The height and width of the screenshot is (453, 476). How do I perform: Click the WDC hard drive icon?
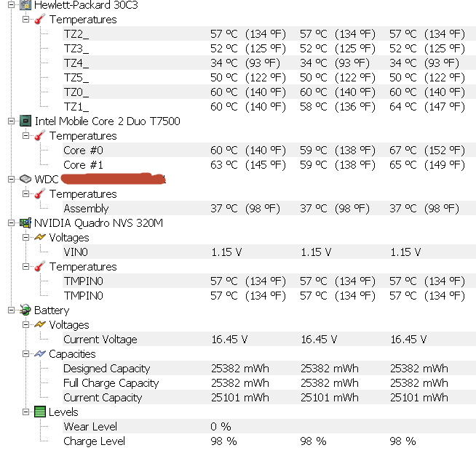[x=25, y=179]
